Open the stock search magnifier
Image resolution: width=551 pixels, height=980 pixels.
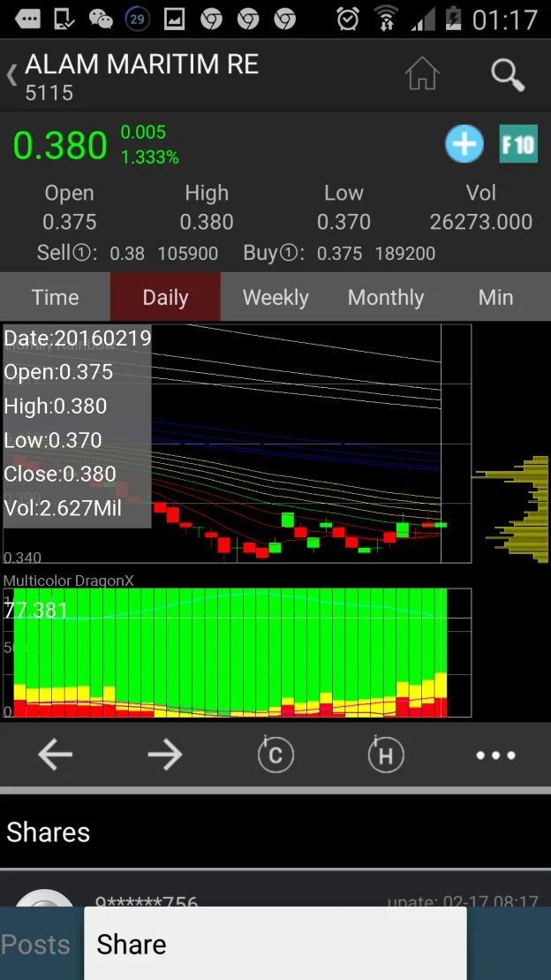tap(507, 74)
